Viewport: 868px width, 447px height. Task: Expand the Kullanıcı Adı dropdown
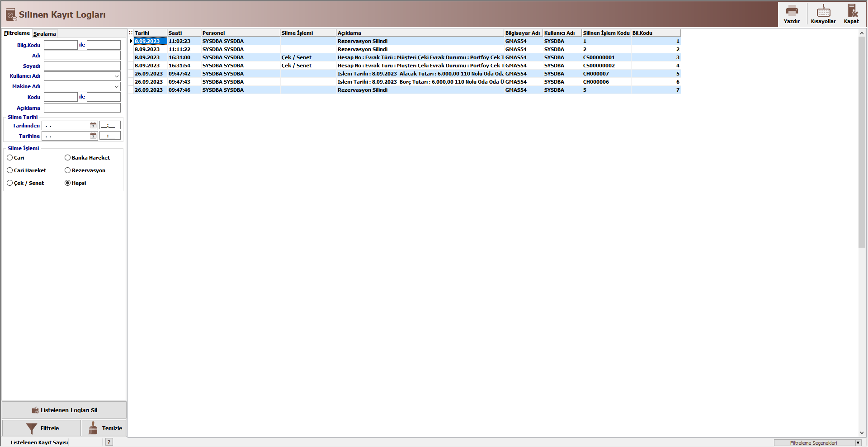[116, 76]
